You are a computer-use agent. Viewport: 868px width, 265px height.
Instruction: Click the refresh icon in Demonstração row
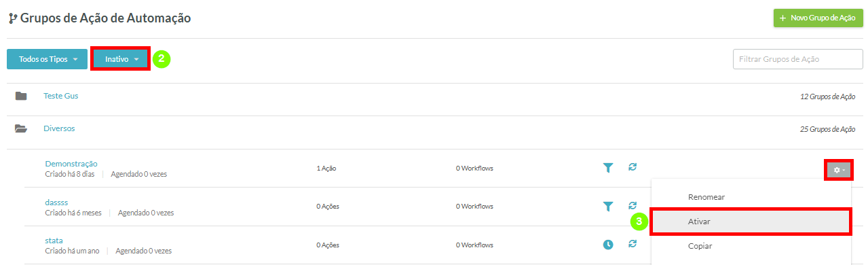click(633, 166)
